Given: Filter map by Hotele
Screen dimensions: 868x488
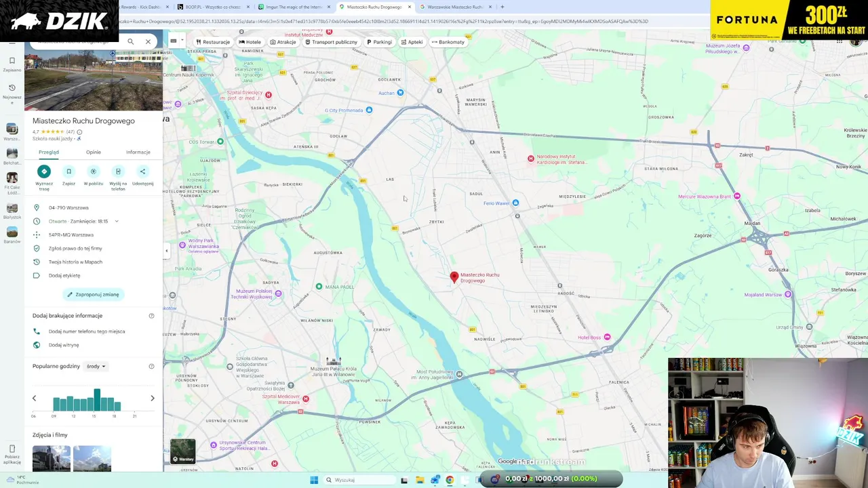Looking at the screenshot, I should pos(250,42).
